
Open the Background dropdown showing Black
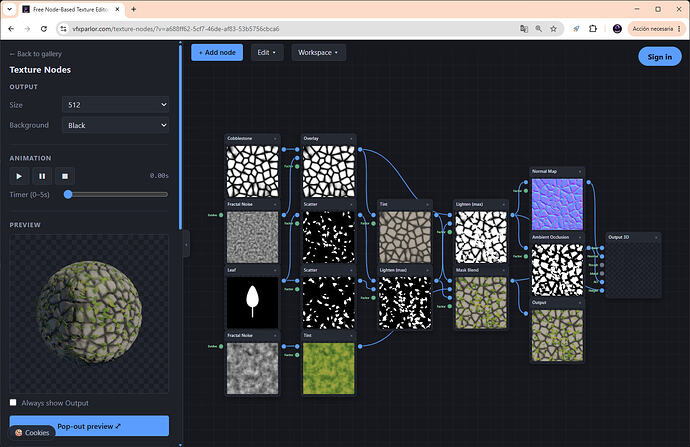pyautogui.click(x=115, y=125)
